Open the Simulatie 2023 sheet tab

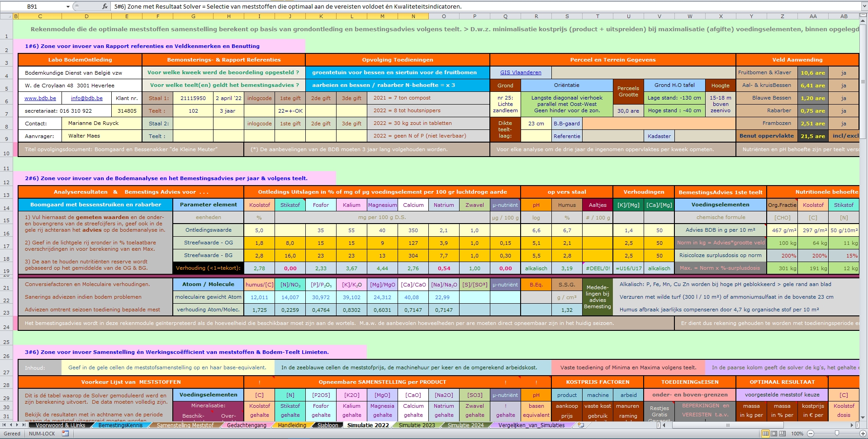[x=416, y=425]
